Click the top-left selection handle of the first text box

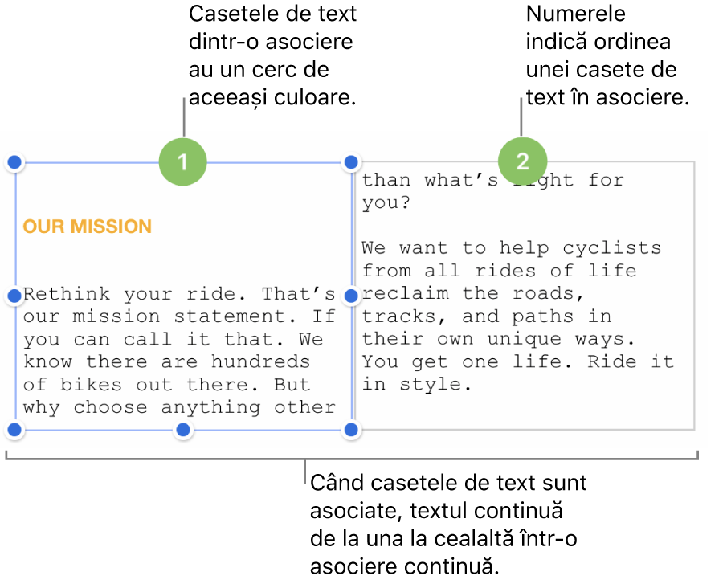click(14, 163)
